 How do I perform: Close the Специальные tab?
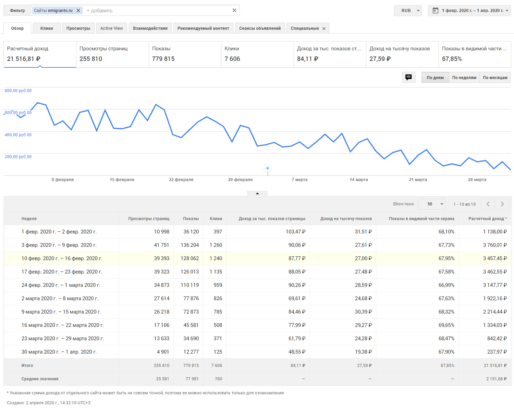click(x=324, y=28)
